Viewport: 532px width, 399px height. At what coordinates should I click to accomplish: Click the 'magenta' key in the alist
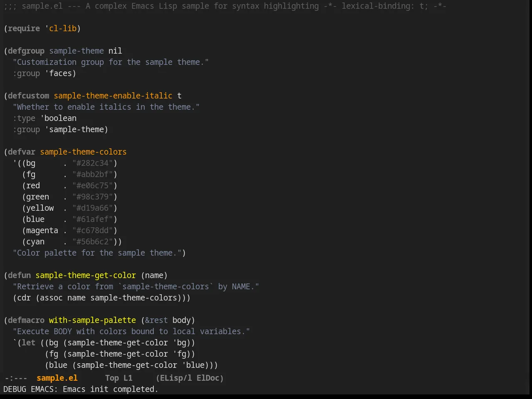coord(42,230)
